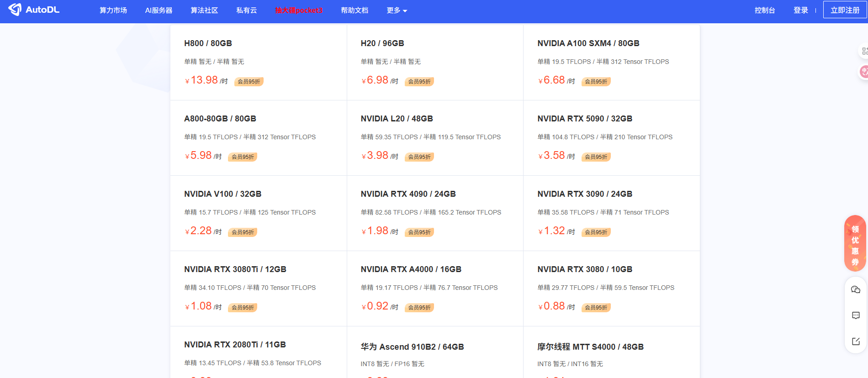Select the A800-80GB / 80GB card title
The width and height of the screenshot is (868, 378).
click(x=220, y=119)
